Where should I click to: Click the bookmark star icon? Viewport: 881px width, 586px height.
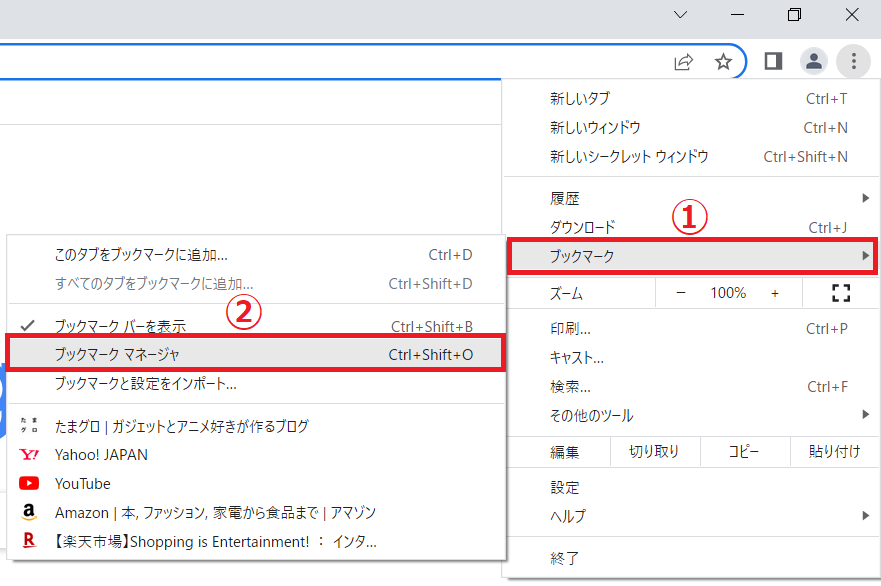coord(723,62)
